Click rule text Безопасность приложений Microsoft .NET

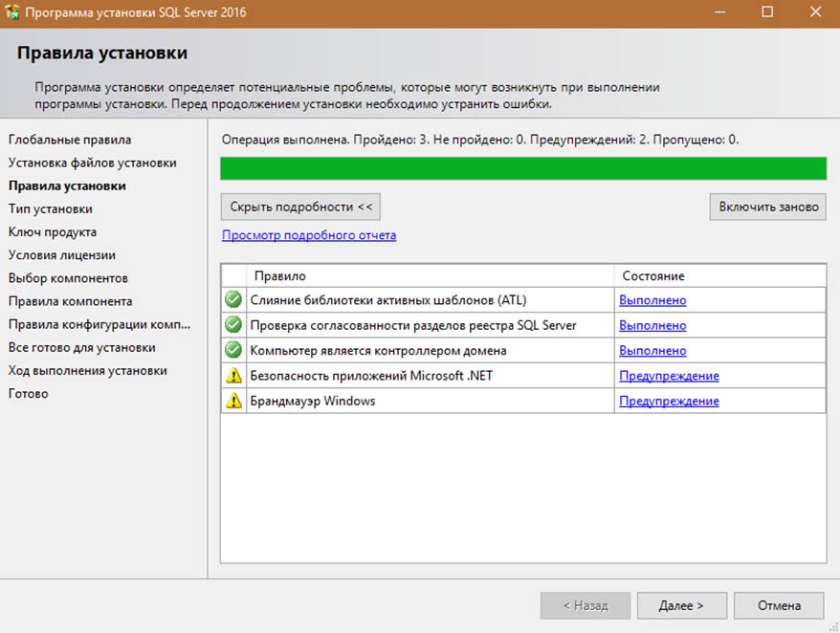point(371,376)
